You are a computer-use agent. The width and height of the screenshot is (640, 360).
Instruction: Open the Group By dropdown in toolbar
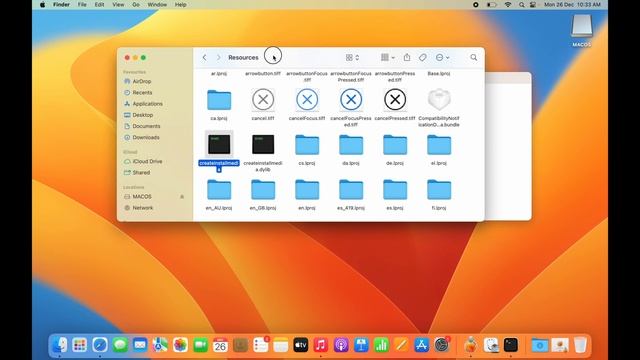[388, 58]
